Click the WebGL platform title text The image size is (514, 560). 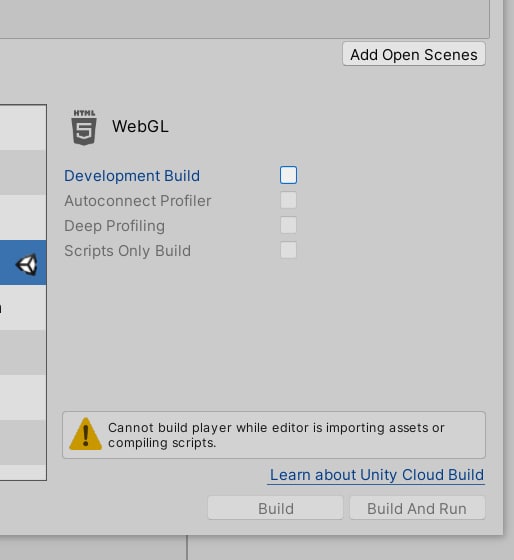pyautogui.click(x=140, y=126)
